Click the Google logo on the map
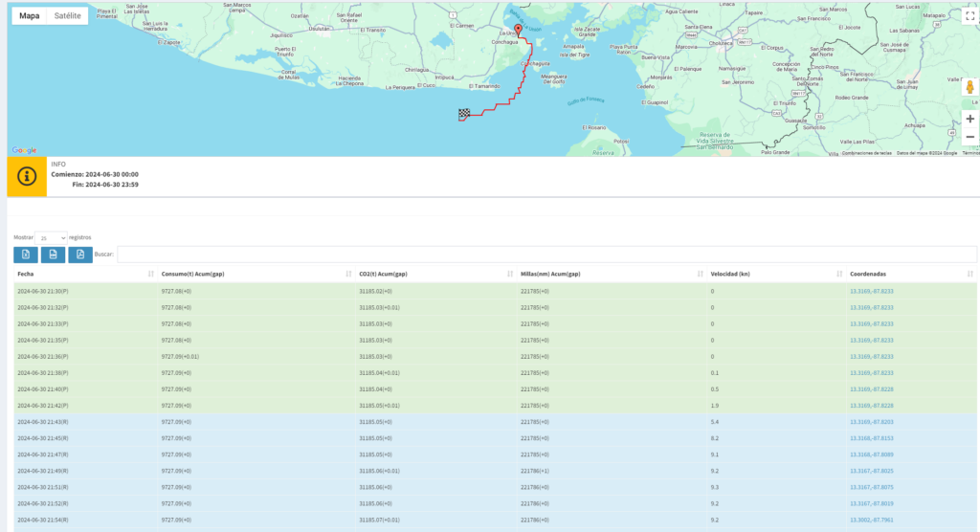 (24, 150)
